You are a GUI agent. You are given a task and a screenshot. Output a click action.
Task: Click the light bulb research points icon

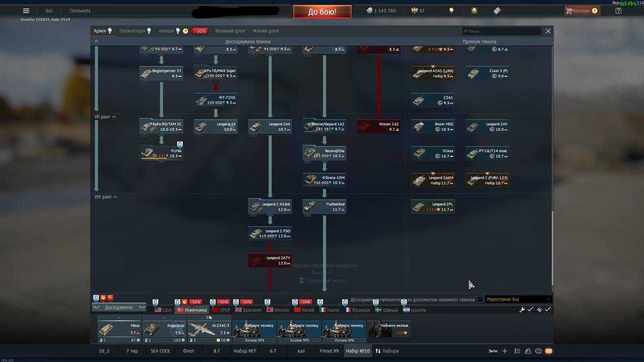pos(451,11)
